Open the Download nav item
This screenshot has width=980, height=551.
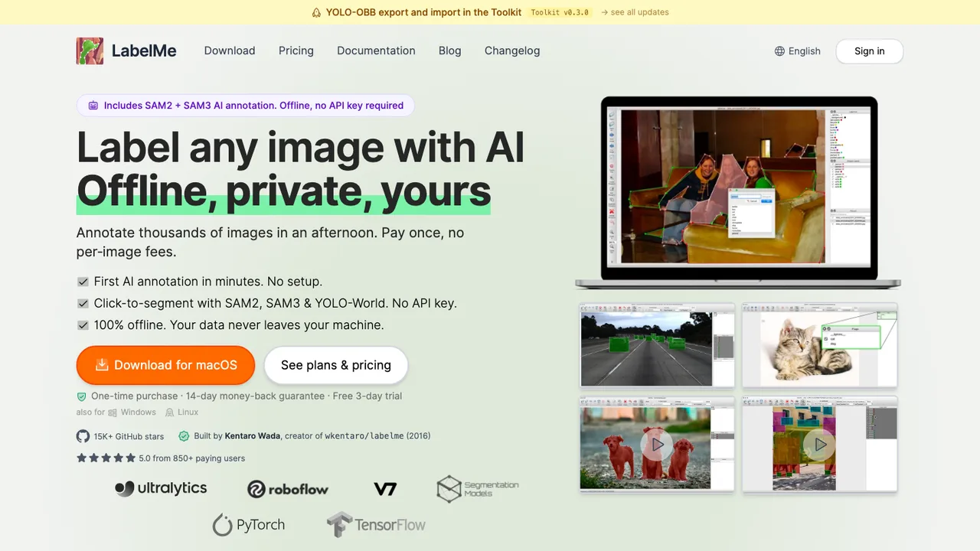click(230, 51)
